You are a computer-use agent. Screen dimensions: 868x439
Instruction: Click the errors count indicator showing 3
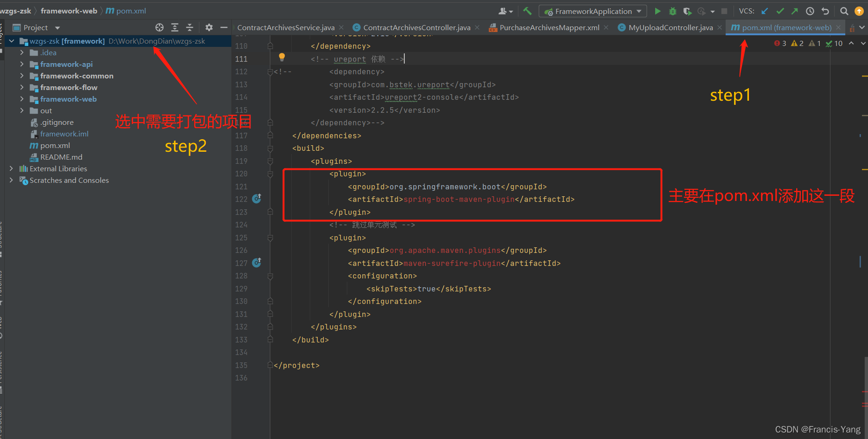(x=780, y=43)
